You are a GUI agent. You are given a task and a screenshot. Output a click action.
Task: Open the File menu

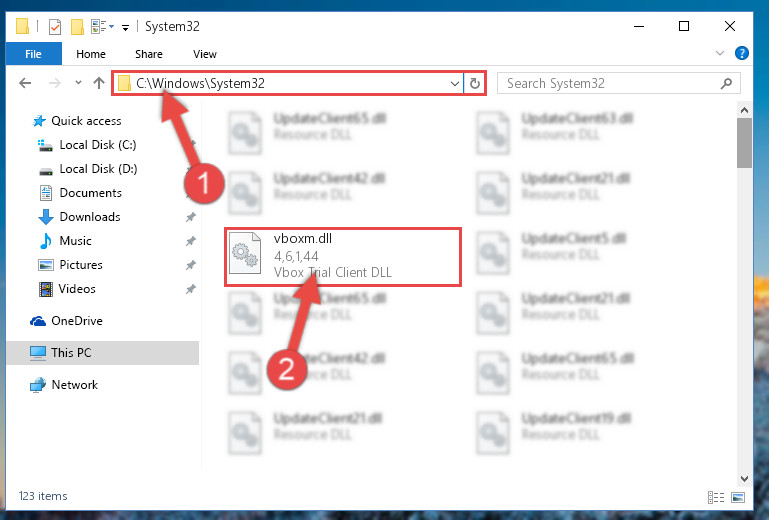tap(33, 54)
